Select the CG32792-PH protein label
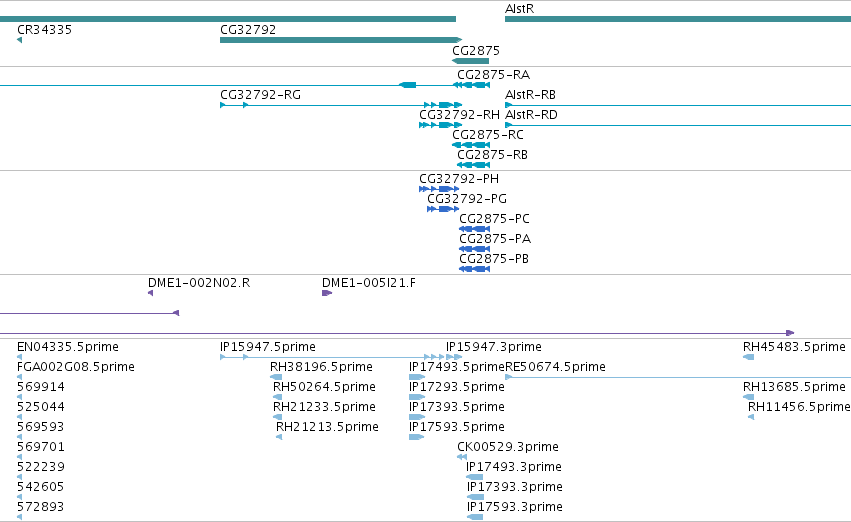Screen dimensions: 851x522 pos(459,179)
